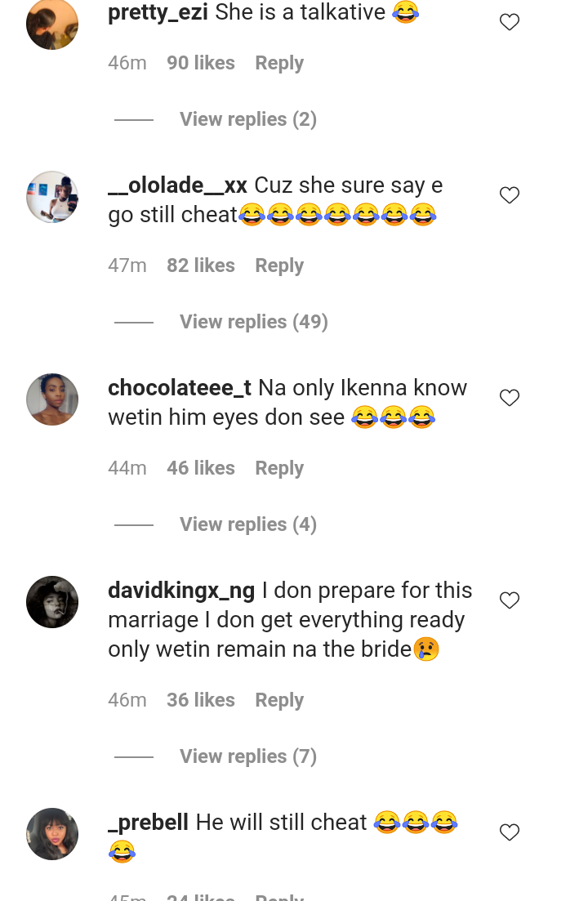Tap the heart beside _prebell's comment
Screen dimensions: 588x901
pos(510,832)
